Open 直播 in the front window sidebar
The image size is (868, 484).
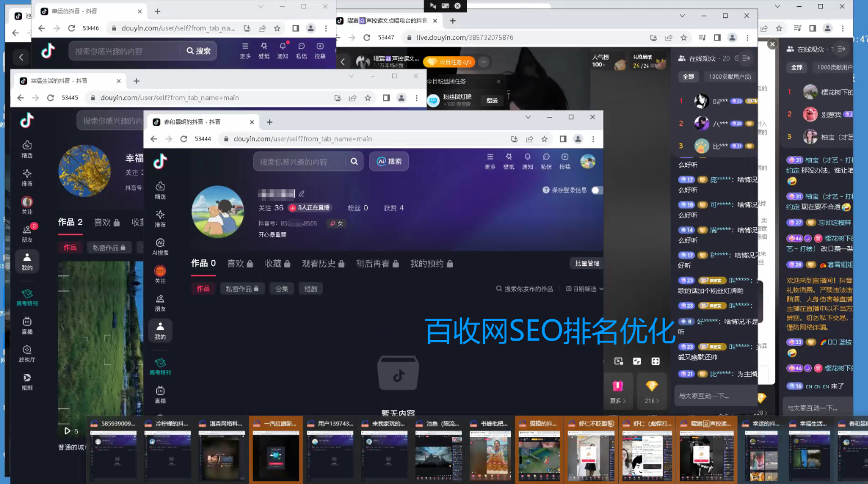(160, 395)
